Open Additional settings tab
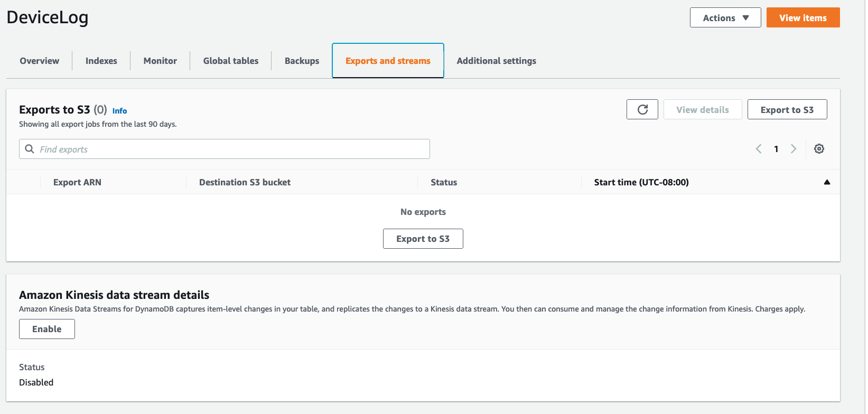868x414 pixels. (497, 61)
